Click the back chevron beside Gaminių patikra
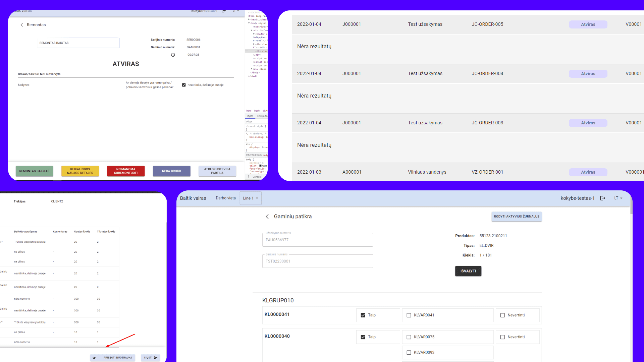The width and height of the screenshot is (644, 362). tap(267, 217)
